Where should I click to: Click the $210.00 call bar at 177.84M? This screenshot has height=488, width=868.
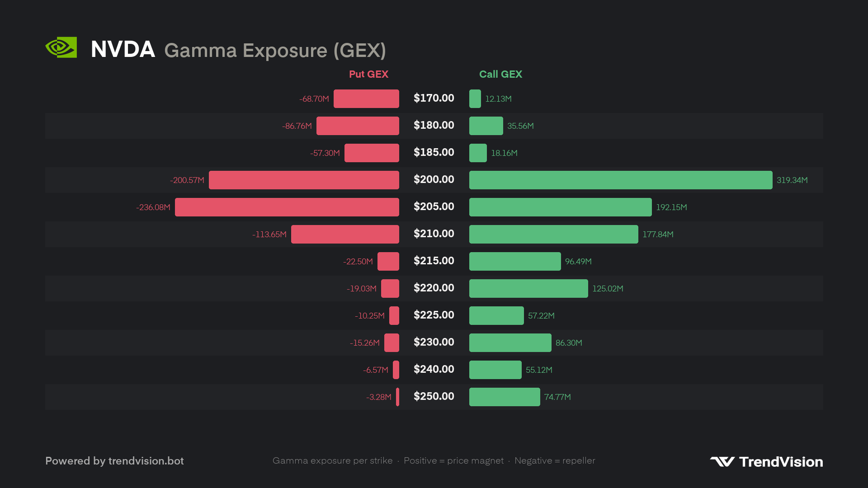554,234
